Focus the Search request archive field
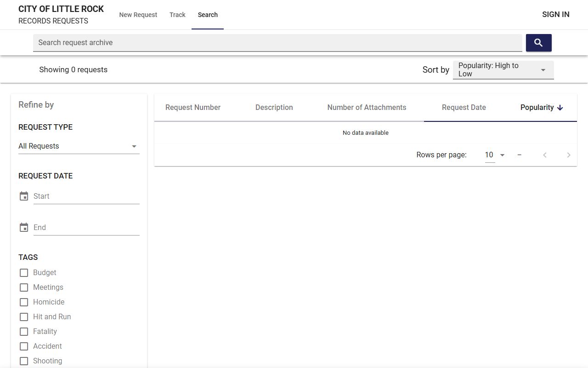Screen dimensions: 588x368 (277, 43)
